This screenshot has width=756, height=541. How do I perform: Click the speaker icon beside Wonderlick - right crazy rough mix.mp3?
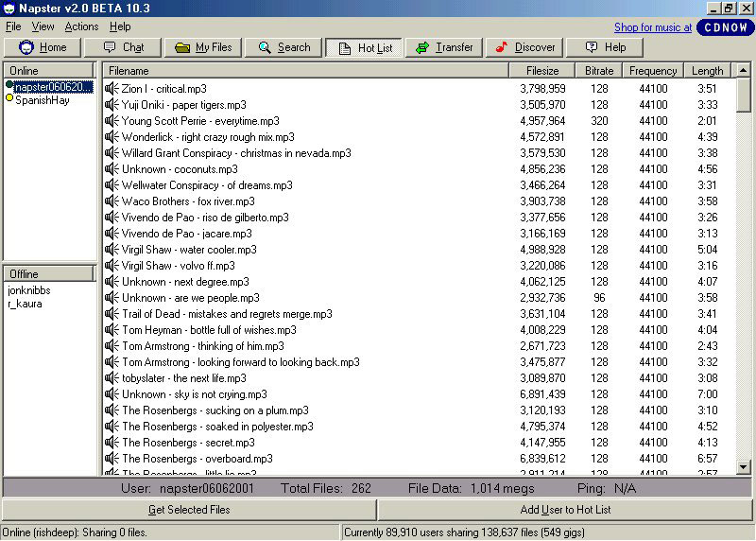(x=112, y=136)
